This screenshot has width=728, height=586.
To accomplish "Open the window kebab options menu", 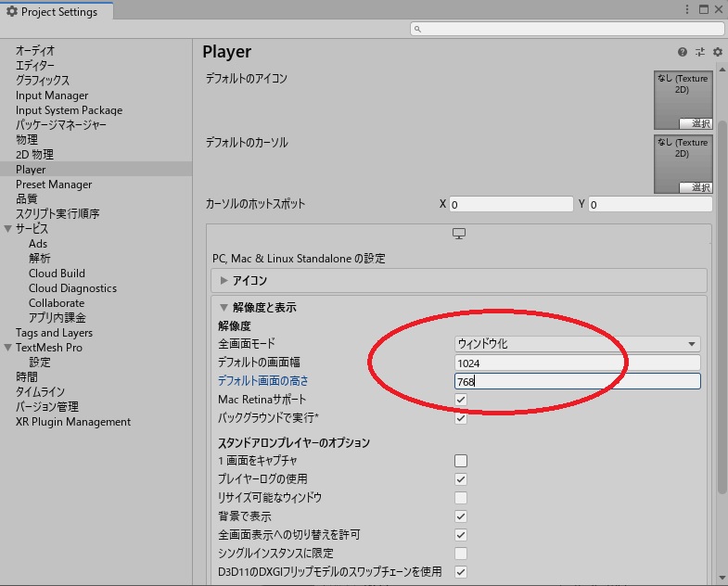I will pos(687,9).
